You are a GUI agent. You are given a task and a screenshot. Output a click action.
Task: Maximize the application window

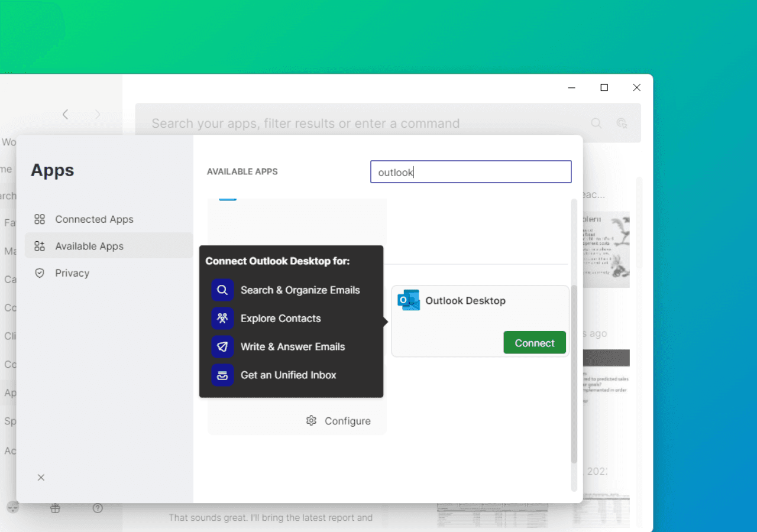tap(604, 87)
